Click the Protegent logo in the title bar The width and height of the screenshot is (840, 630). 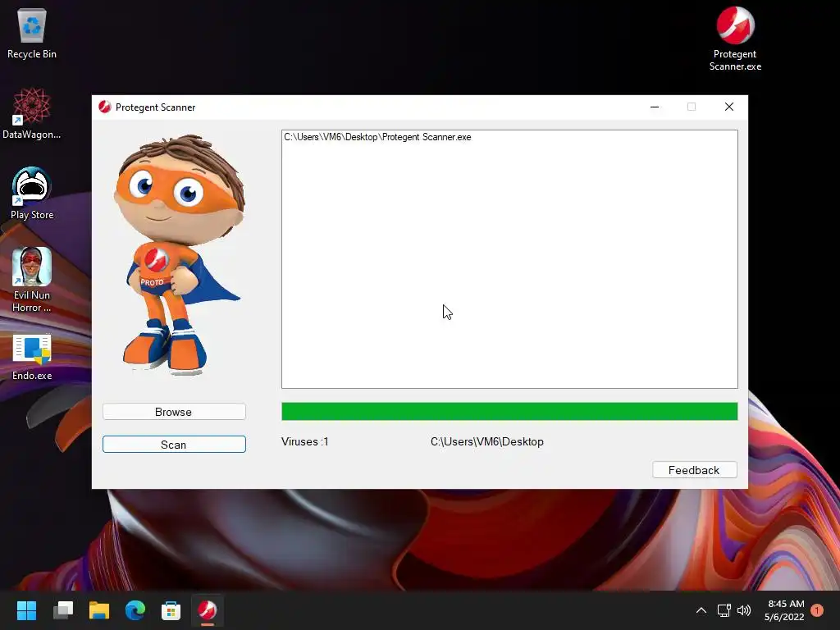coord(105,107)
